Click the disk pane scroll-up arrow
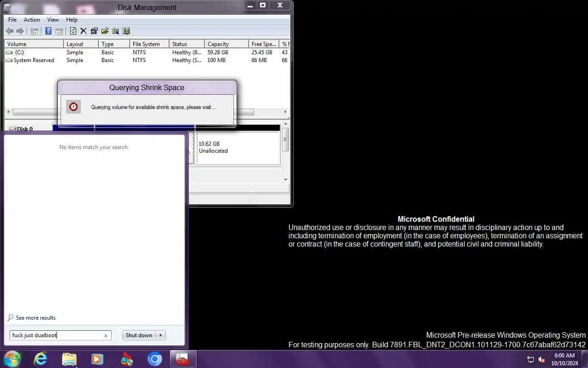Image resolution: width=588 pixels, height=368 pixels. pos(286,124)
